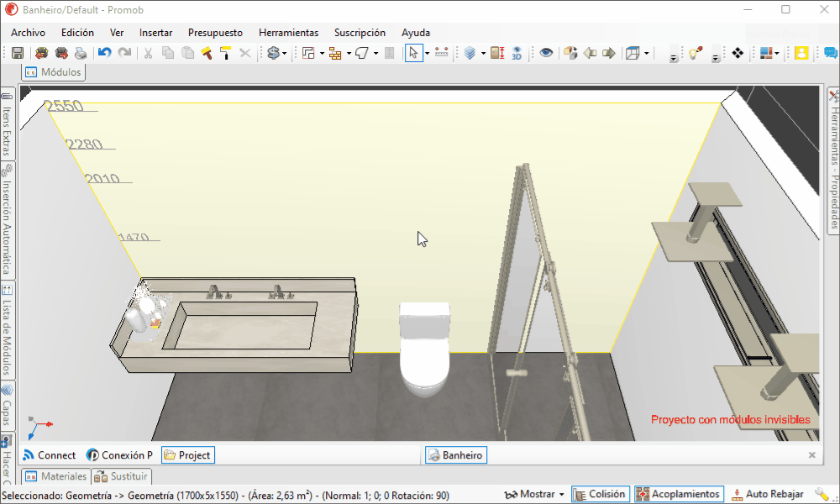
Task: Expand the brick wall dropdown arrow
Action: tap(349, 53)
